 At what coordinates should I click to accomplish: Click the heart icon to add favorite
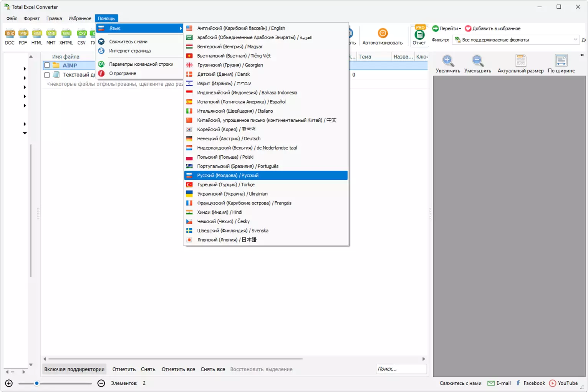click(468, 28)
